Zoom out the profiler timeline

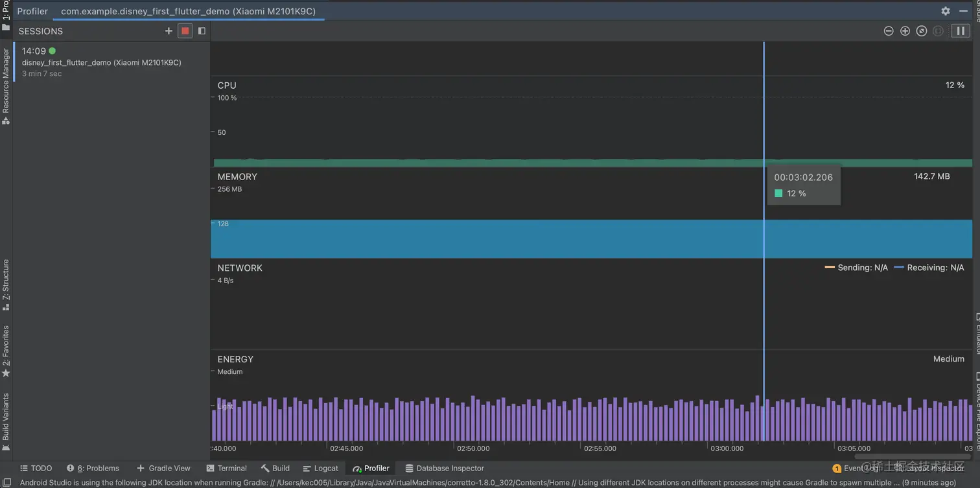889,30
